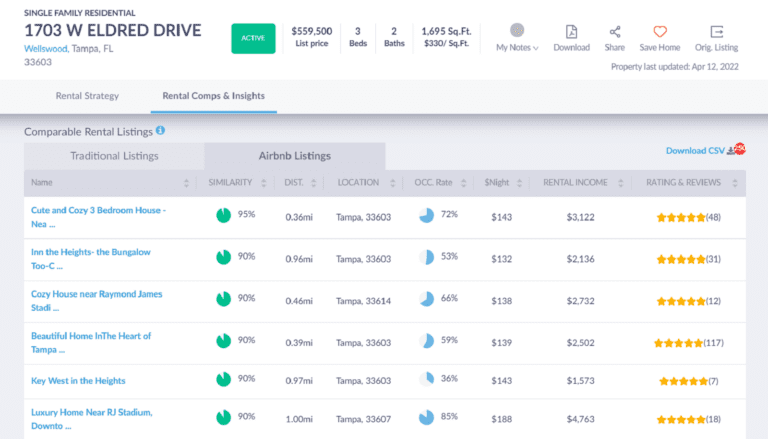
Task: Open the Orig. Listing icon
Action: point(716,32)
